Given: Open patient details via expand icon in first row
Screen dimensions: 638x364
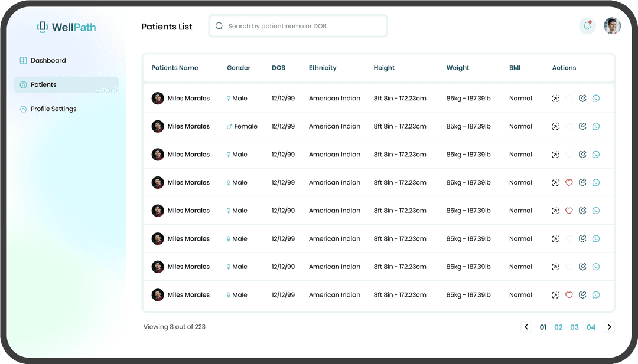Looking at the screenshot, I should (x=555, y=98).
